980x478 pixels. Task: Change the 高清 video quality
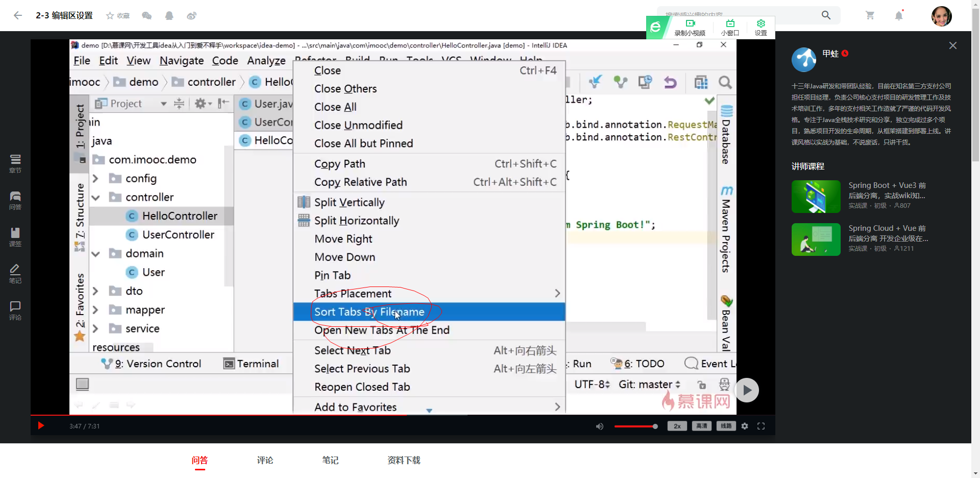[702, 426]
